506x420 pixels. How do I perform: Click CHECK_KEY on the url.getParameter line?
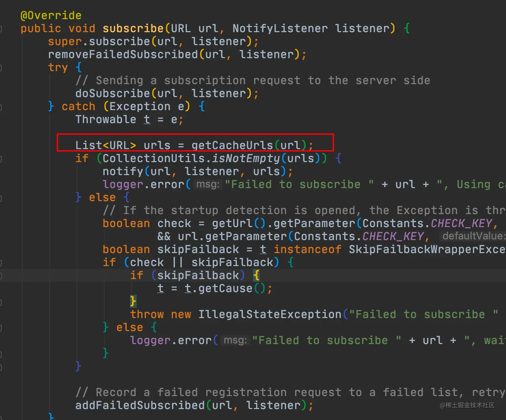coord(393,236)
